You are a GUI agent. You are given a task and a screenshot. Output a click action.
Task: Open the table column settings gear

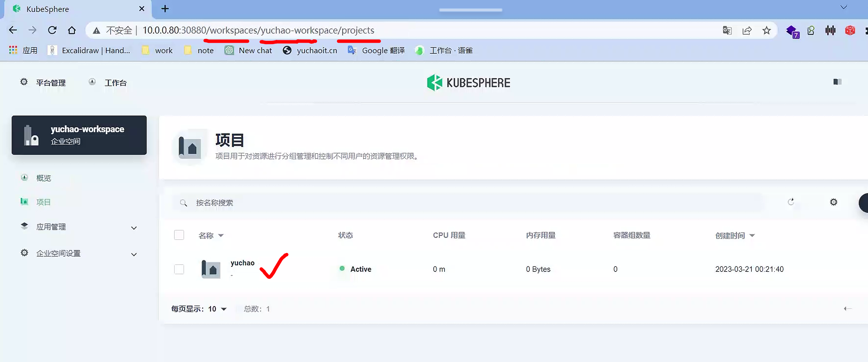[833, 202]
